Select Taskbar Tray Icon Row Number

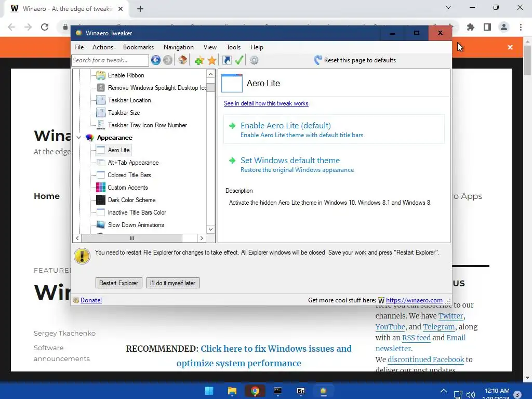click(147, 125)
